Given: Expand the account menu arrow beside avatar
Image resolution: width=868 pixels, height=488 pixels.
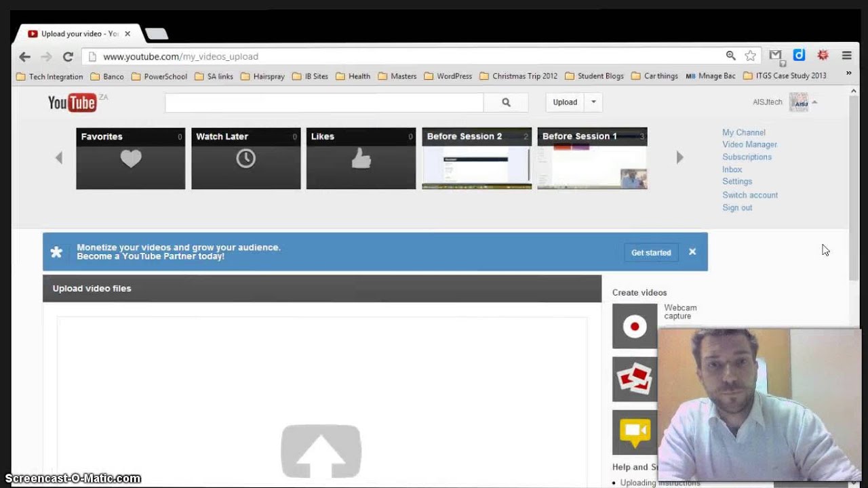Looking at the screenshot, I should tap(814, 102).
